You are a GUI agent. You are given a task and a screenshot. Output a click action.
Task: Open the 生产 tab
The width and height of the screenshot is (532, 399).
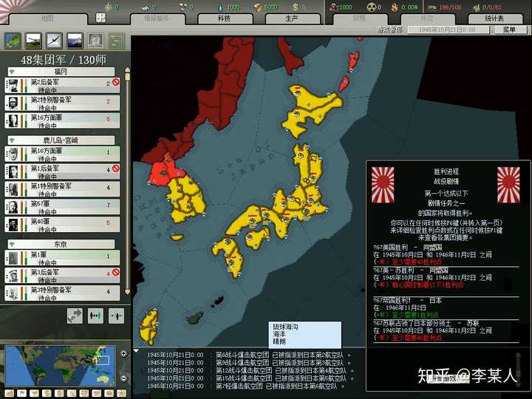(292, 18)
